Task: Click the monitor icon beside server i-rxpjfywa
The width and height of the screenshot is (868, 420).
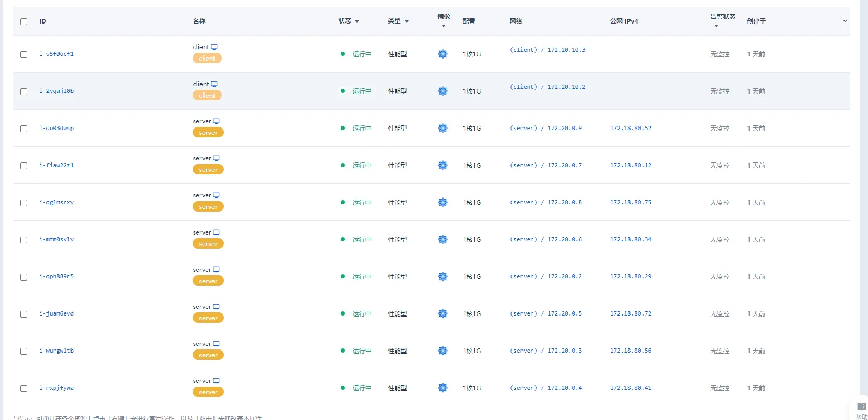Action: (216, 381)
